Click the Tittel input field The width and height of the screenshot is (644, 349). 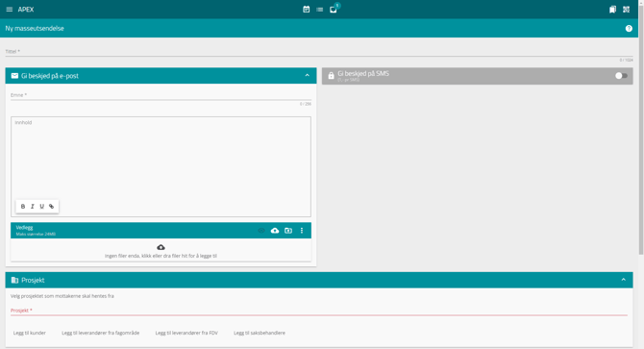tap(319, 52)
